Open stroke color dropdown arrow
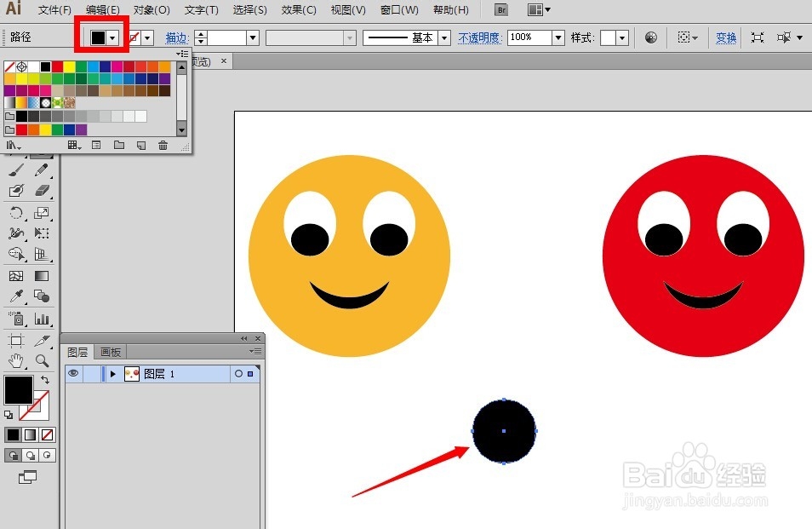 click(147, 37)
